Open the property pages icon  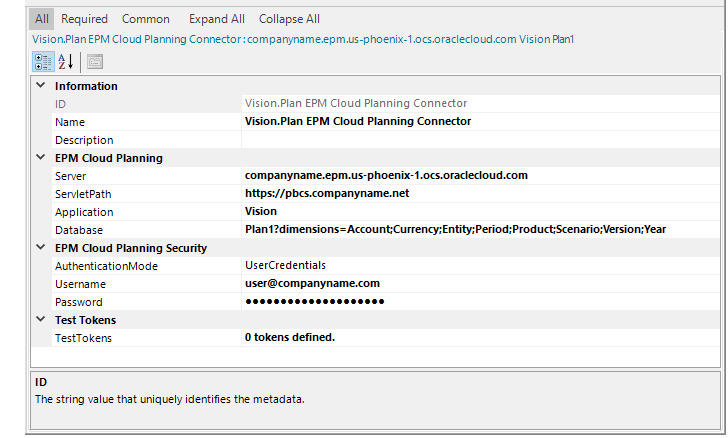95,62
